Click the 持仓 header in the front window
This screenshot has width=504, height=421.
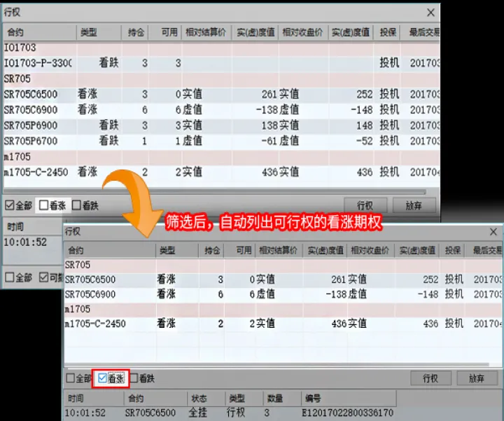click(211, 250)
